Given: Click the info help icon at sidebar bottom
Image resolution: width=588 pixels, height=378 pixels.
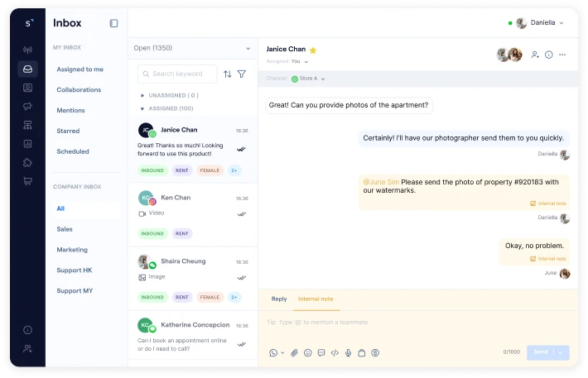Looking at the screenshot, I should click(x=27, y=330).
